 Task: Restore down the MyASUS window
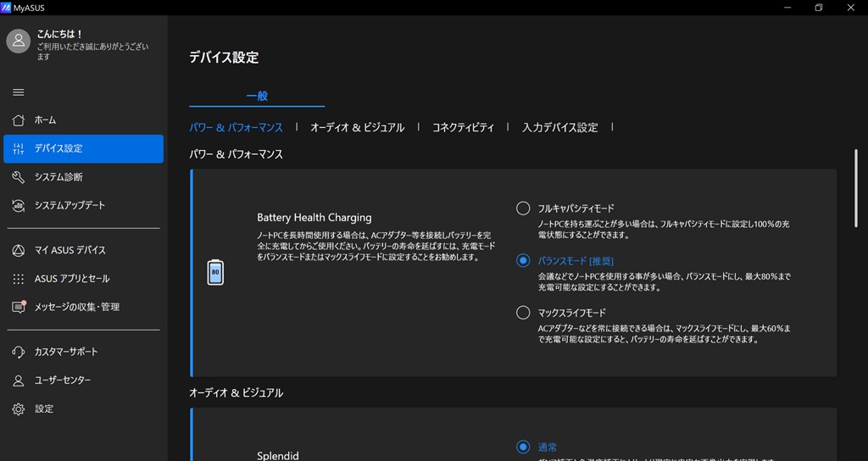(818, 8)
